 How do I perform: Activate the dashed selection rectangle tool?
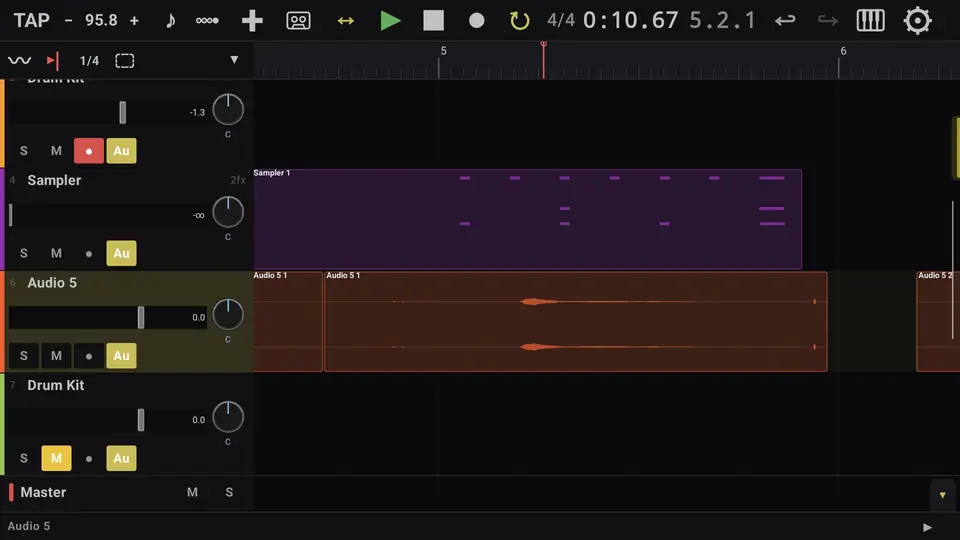pos(124,61)
